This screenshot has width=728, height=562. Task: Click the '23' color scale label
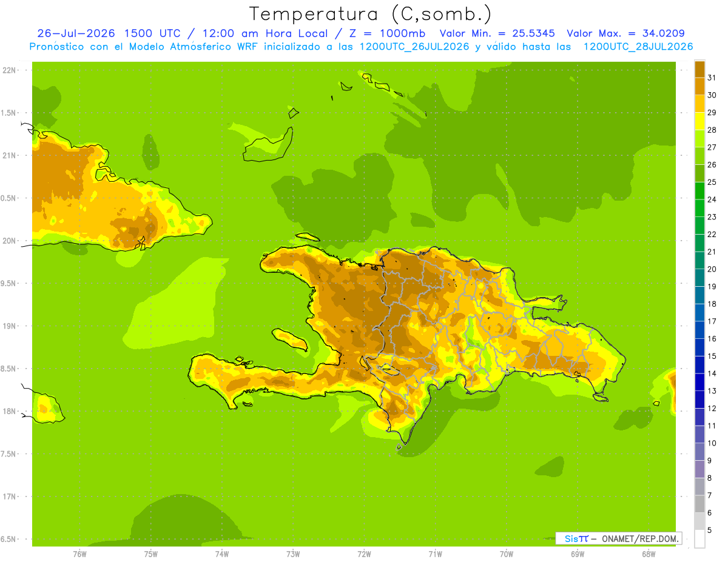pos(712,217)
